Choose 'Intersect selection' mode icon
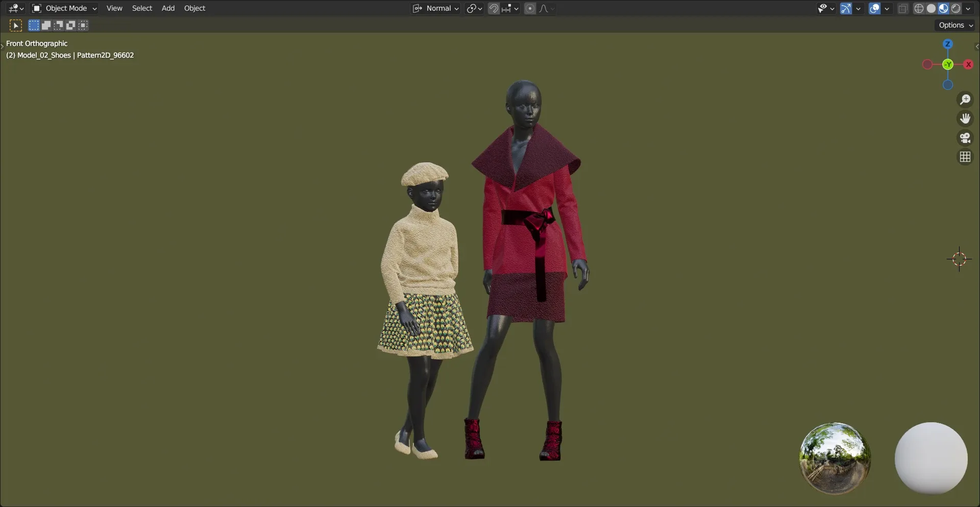This screenshot has width=980, height=507. [83, 25]
